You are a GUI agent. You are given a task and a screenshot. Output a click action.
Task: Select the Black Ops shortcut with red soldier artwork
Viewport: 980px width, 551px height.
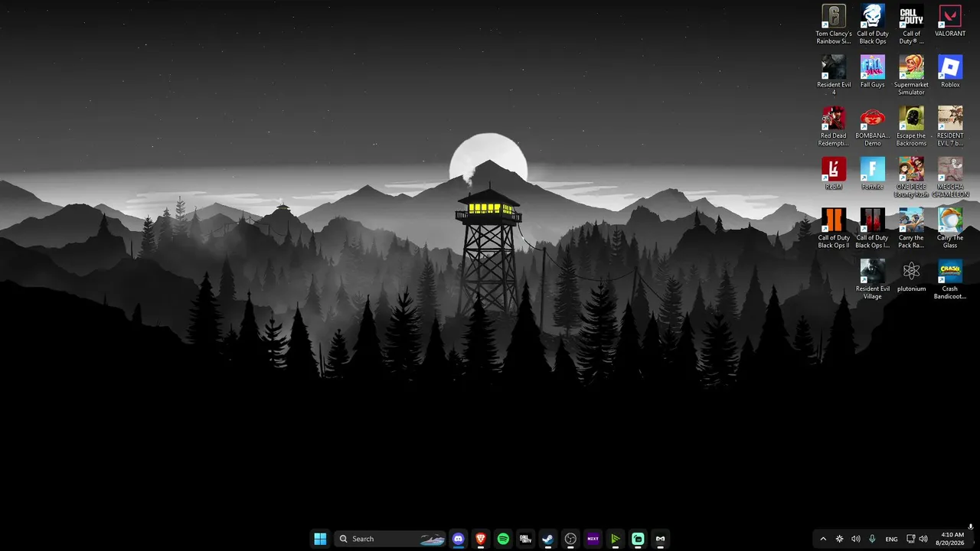click(x=872, y=228)
